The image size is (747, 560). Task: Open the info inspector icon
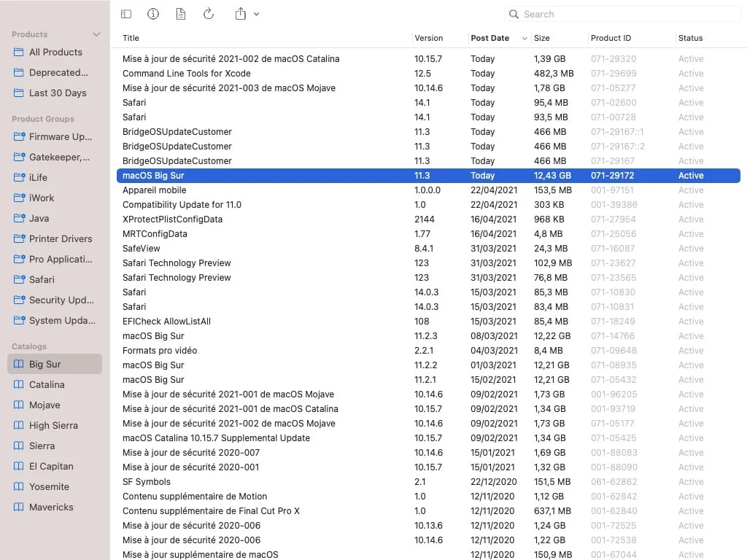point(153,14)
